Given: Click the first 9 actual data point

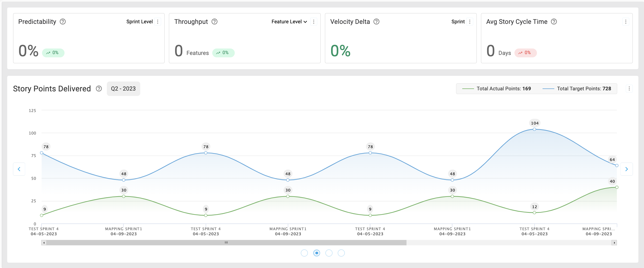Looking at the screenshot, I should click(41, 215).
